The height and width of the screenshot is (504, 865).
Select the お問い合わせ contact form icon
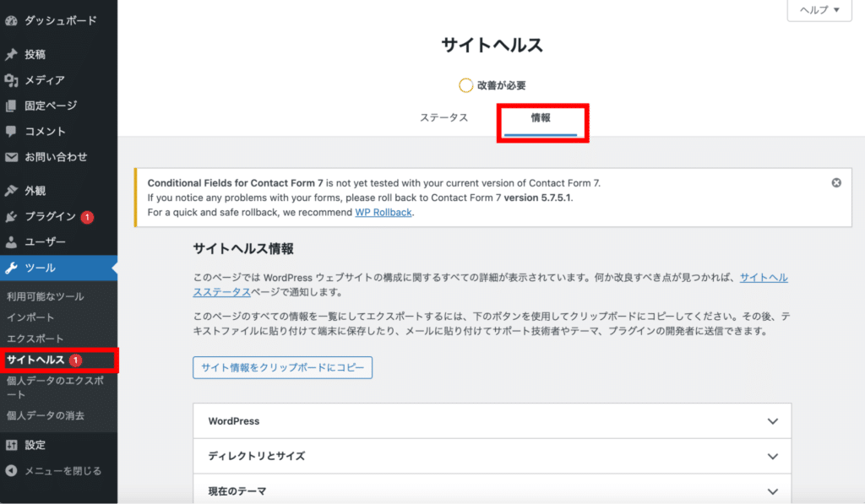pyautogui.click(x=11, y=157)
